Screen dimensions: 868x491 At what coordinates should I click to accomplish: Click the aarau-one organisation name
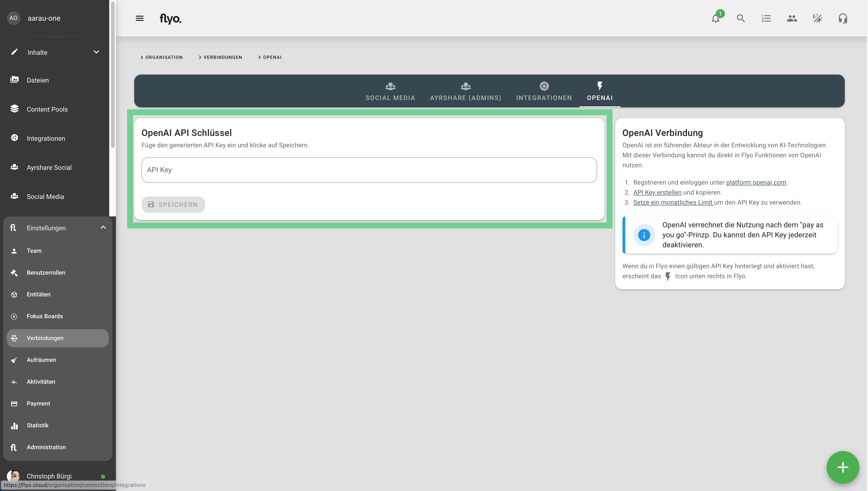coord(44,18)
